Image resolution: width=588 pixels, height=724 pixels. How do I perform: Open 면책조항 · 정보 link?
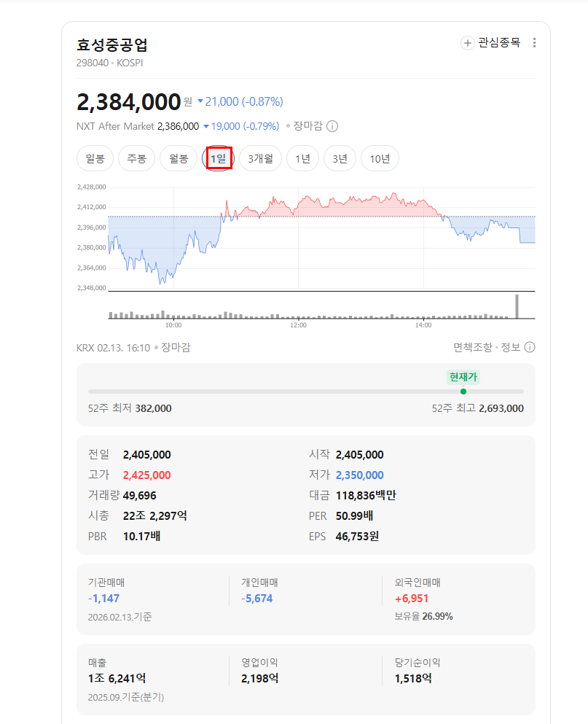487,347
